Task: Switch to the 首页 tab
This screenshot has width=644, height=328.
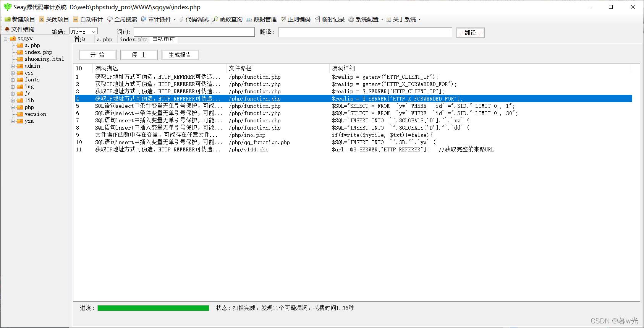Action: click(80, 39)
